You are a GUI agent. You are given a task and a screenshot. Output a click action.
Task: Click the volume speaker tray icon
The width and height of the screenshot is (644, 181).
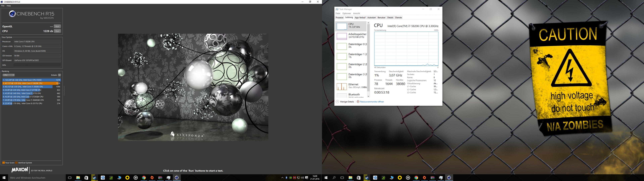(302, 178)
